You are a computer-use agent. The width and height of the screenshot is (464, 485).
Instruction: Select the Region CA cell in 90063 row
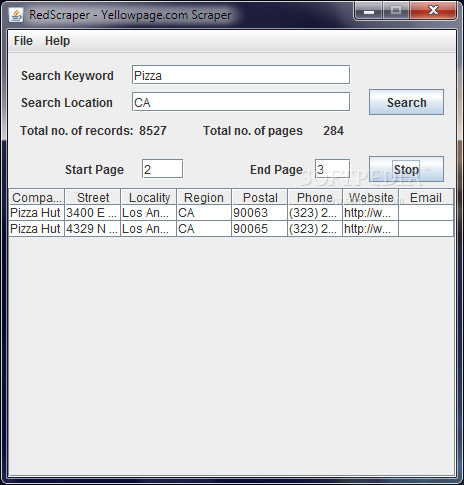point(204,213)
